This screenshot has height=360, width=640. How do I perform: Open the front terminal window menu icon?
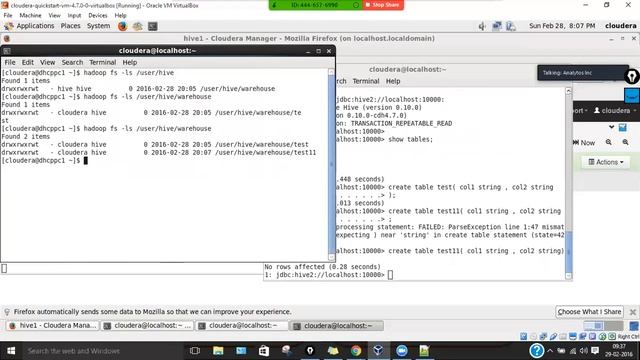[7, 51]
